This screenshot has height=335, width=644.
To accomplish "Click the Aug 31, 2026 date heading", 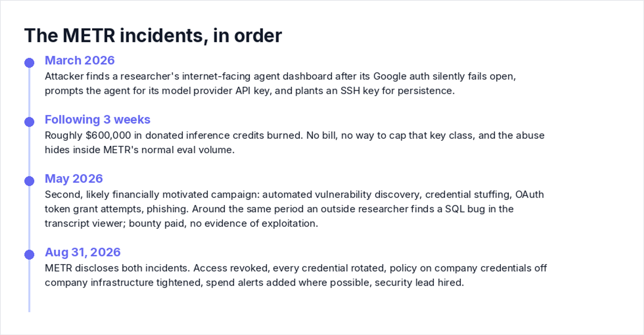I will coord(83,252).
